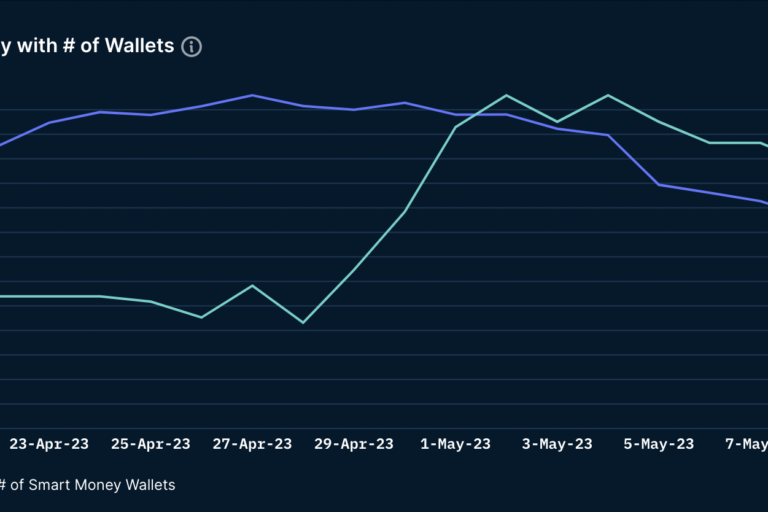Select the 25-Apr-23 axis label
The image size is (768, 512).
(150, 444)
